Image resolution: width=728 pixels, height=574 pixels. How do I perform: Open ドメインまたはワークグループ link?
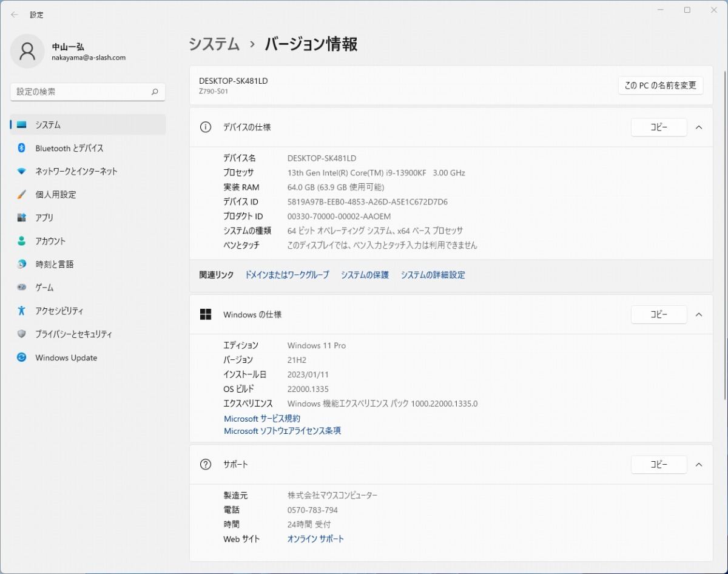[287, 275]
